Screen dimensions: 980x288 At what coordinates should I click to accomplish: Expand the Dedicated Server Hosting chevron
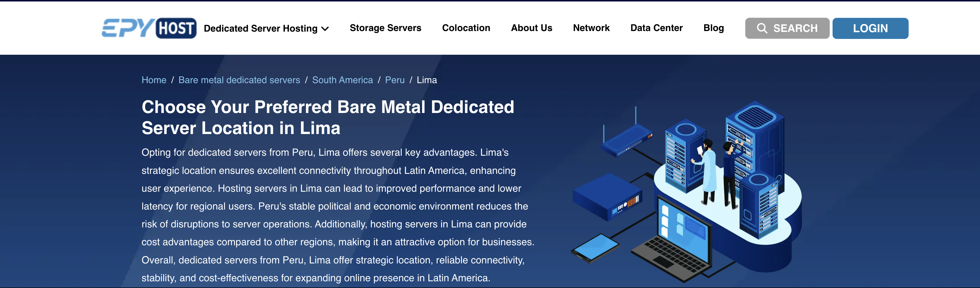(x=325, y=29)
